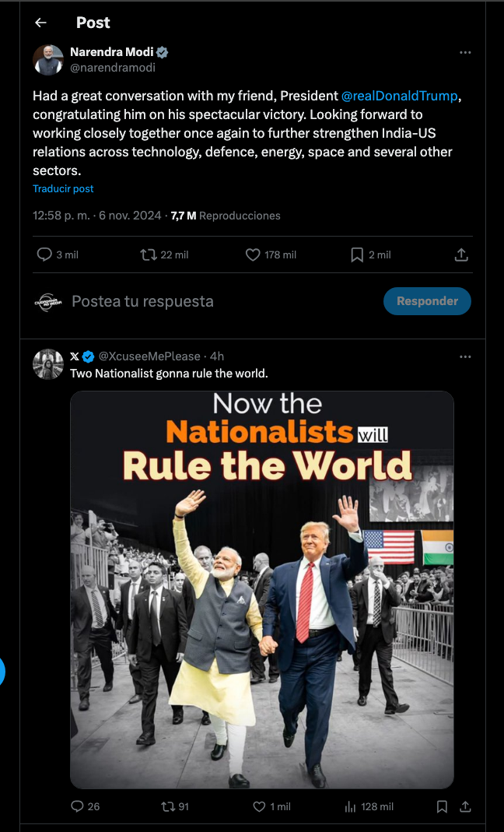Like the XcuseeMePlease reply
The width and height of the screenshot is (504, 832).
tap(259, 806)
